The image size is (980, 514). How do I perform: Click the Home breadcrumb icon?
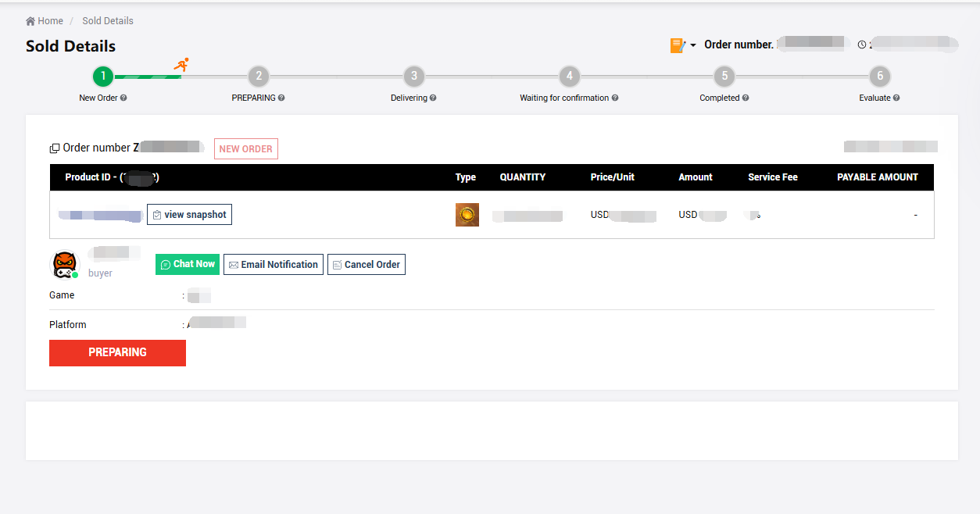coord(30,21)
